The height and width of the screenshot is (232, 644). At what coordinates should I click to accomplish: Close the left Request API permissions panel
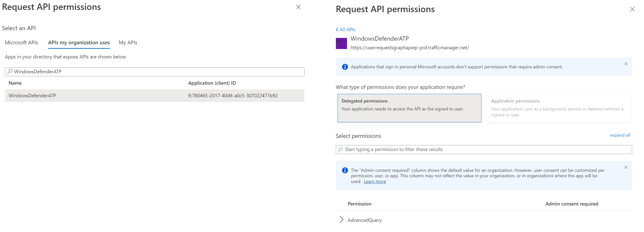(x=298, y=7)
